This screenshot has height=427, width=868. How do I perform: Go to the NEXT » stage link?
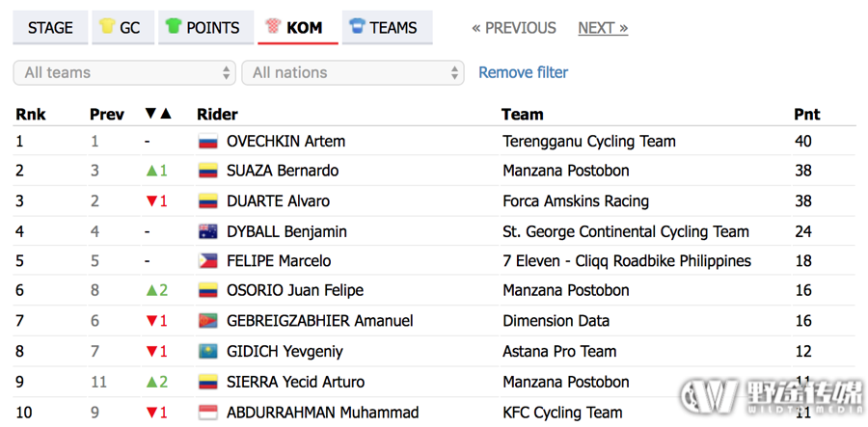(603, 28)
